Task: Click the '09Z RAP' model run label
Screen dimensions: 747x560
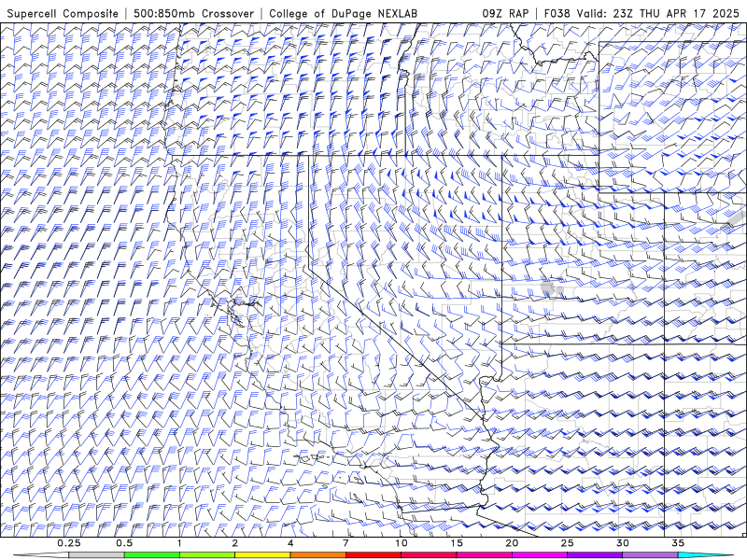Action: (505, 13)
